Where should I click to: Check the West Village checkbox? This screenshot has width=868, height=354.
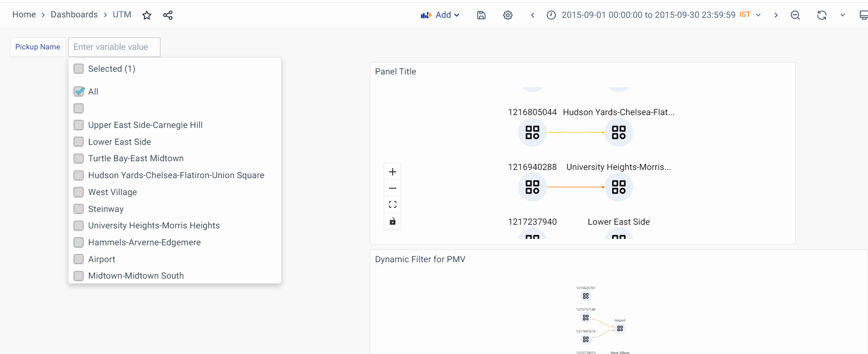pos(79,192)
